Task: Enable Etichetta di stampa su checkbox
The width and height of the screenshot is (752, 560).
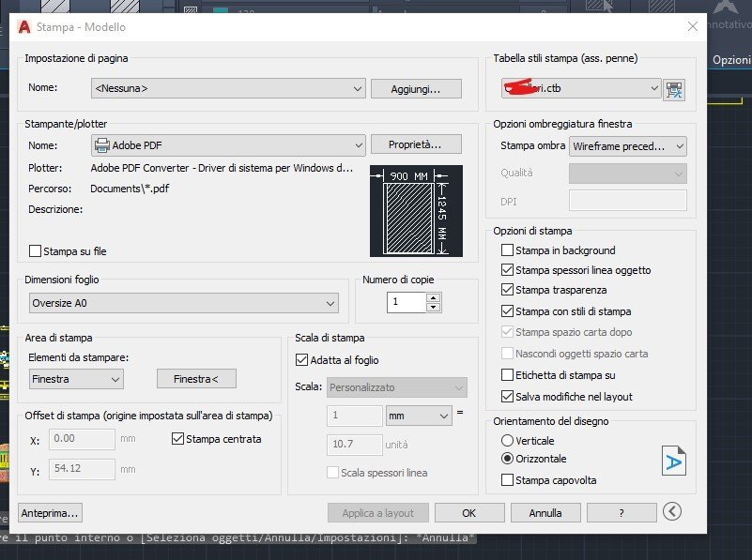Action: [x=507, y=374]
